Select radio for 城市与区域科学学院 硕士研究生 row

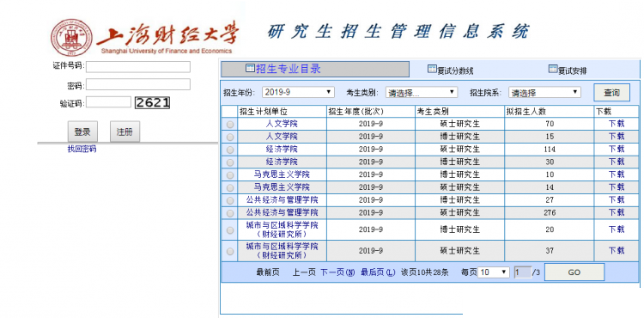[230, 251]
